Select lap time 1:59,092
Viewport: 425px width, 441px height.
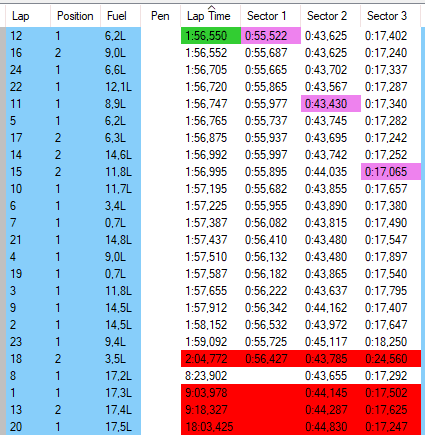click(206, 342)
